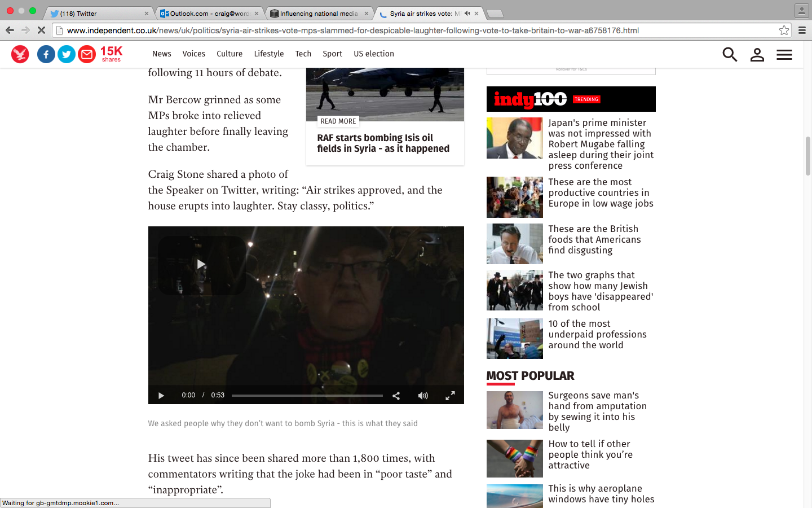
Task: Mute the video volume icon
Action: 423,396
